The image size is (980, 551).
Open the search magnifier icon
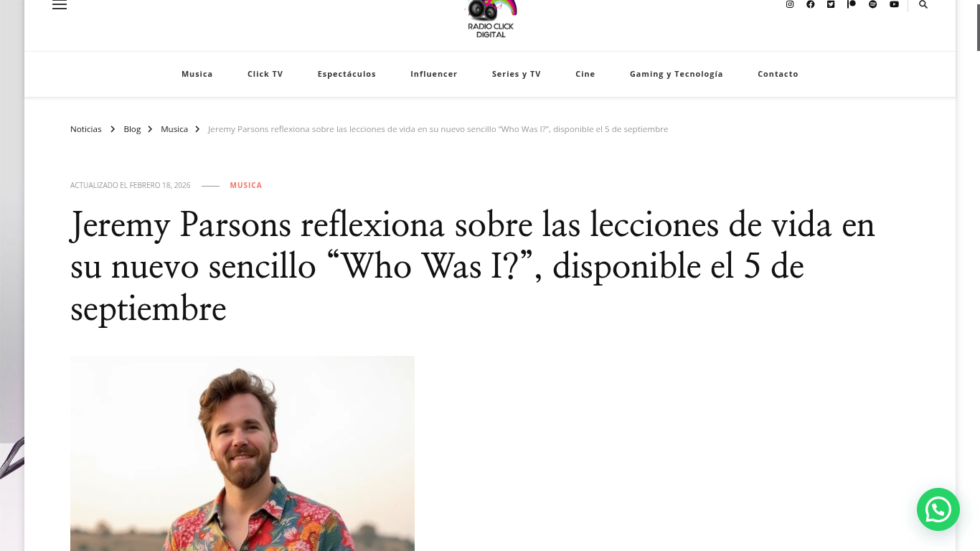923,4
